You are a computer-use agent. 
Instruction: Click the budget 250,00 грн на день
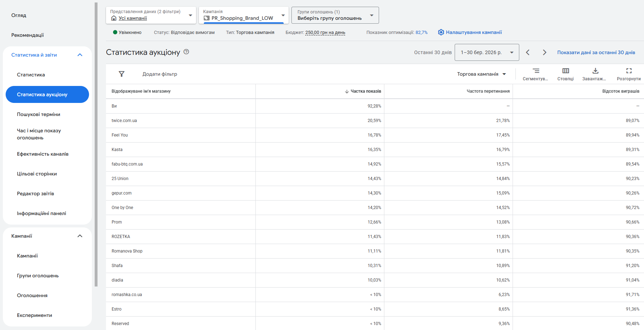pyautogui.click(x=325, y=33)
